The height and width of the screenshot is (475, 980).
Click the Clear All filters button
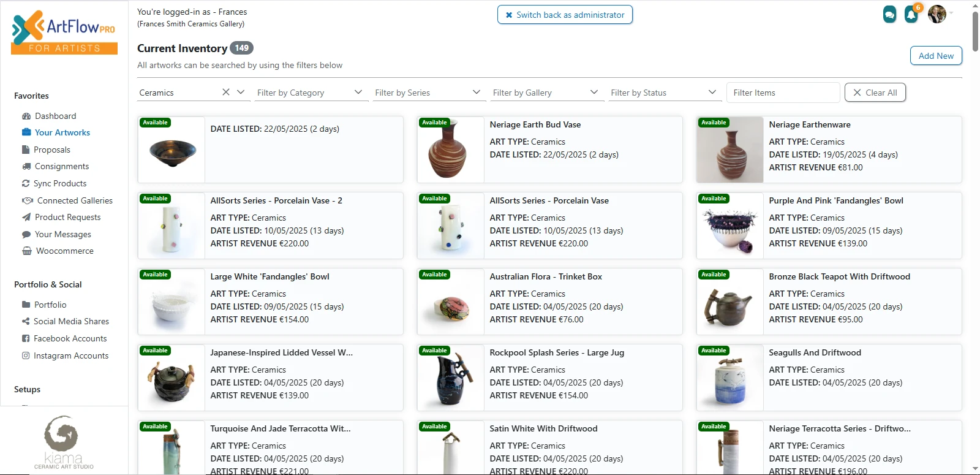tap(875, 93)
